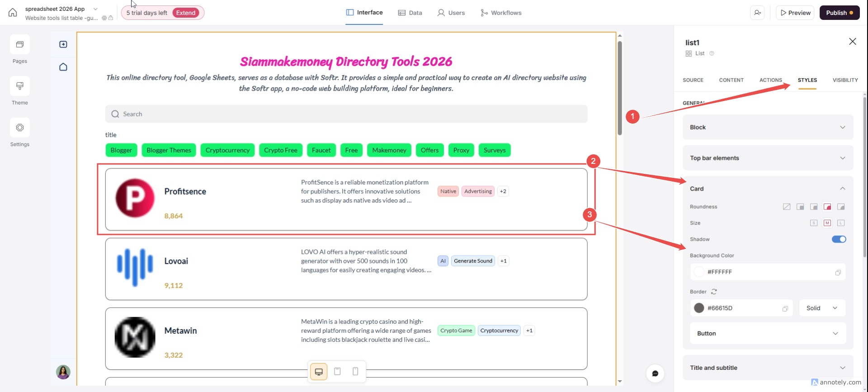Click the home icon at top left
868x392 pixels.
13,13
